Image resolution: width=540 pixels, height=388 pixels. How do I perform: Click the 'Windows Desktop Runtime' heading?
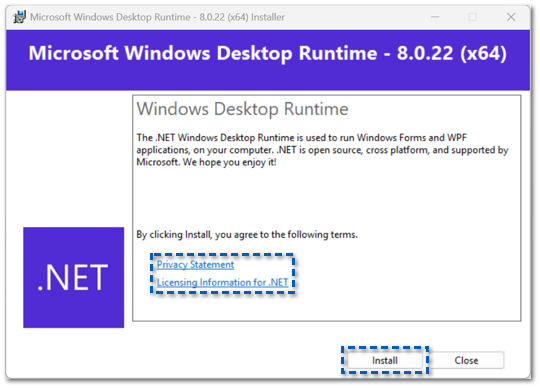[x=242, y=109]
